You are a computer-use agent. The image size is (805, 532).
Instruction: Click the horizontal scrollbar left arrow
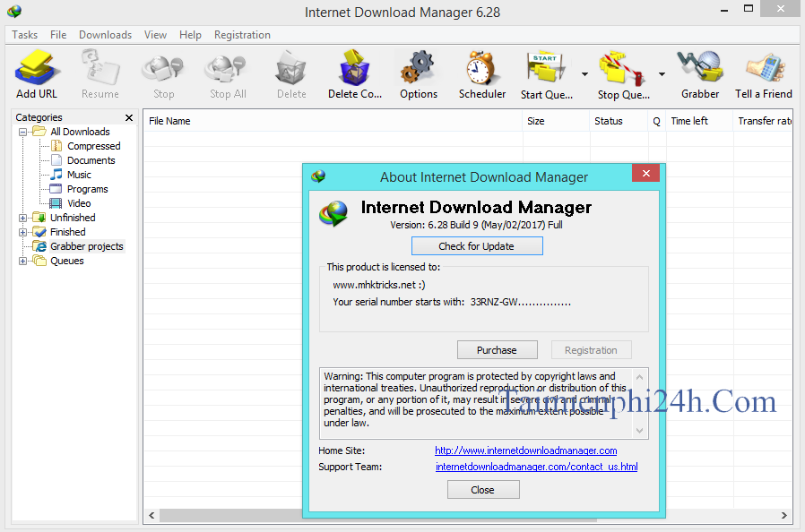click(151, 515)
